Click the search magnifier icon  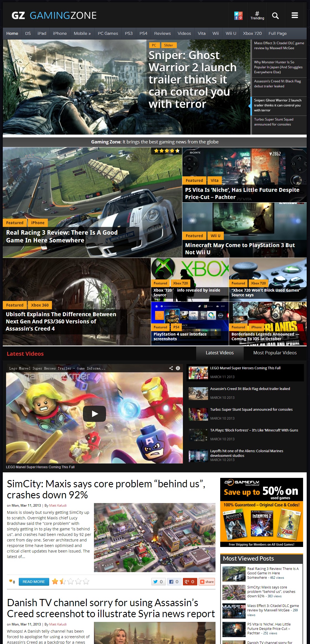[x=275, y=15]
